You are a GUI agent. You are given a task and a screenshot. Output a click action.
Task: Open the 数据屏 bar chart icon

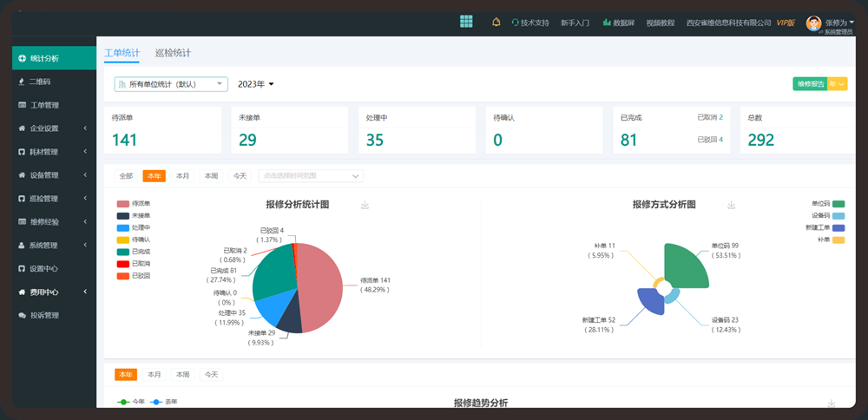point(607,23)
